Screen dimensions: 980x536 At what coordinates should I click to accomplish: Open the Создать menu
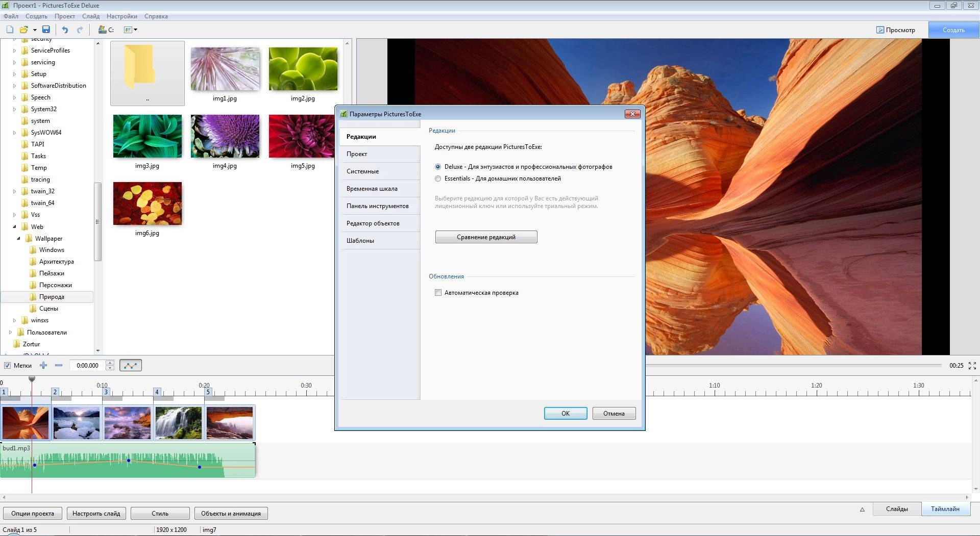pos(36,16)
